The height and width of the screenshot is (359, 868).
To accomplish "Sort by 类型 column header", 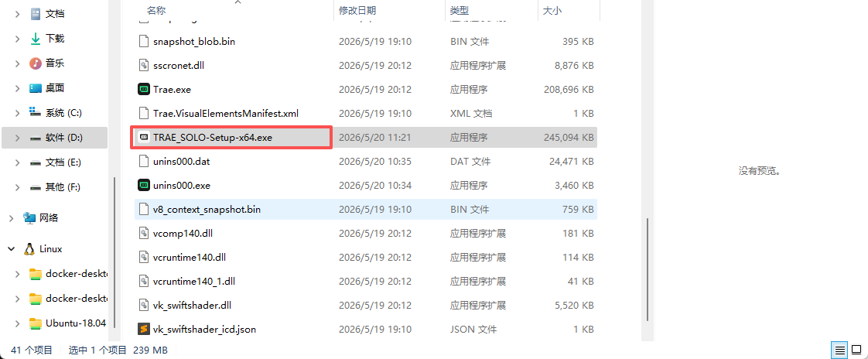I will click(460, 10).
